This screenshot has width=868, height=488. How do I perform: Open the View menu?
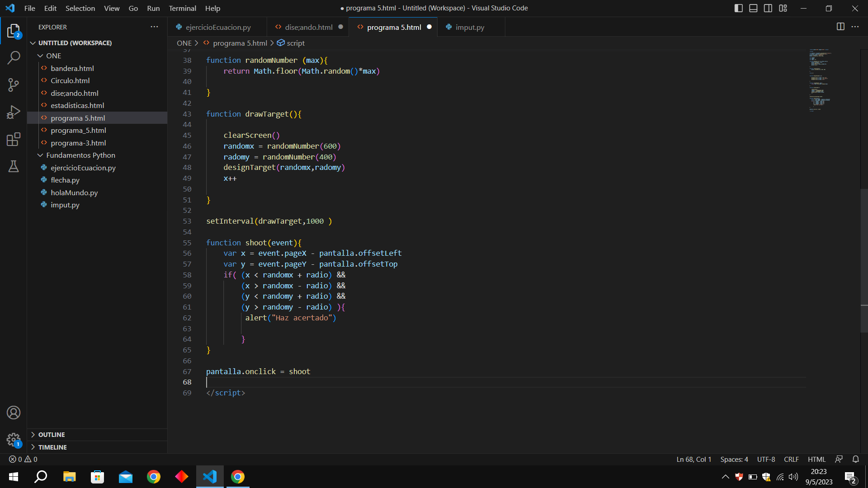click(112, 8)
